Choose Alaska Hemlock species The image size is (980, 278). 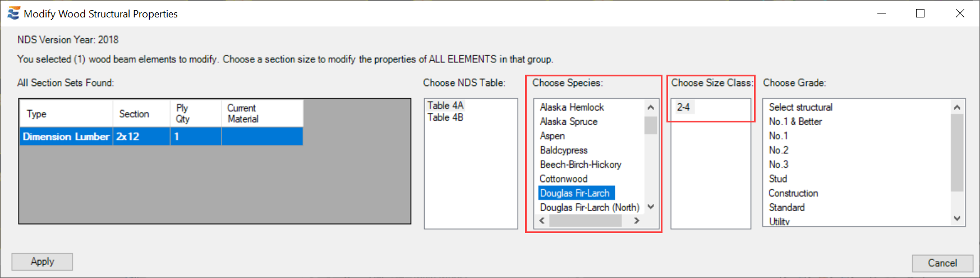pos(572,107)
